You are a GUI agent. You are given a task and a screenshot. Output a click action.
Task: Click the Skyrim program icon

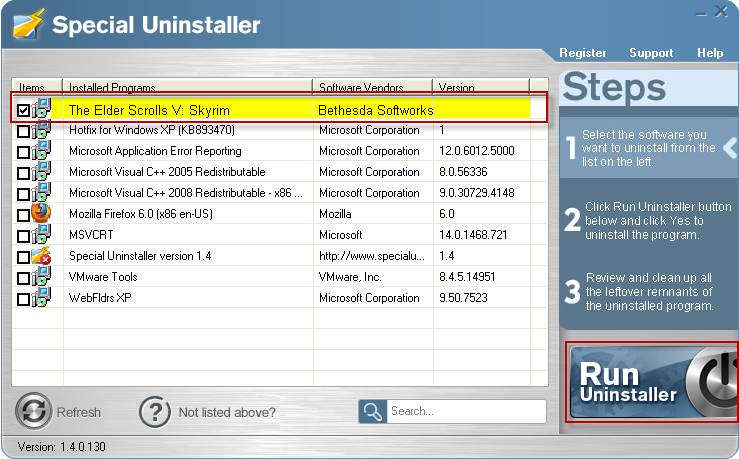(x=41, y=108)
